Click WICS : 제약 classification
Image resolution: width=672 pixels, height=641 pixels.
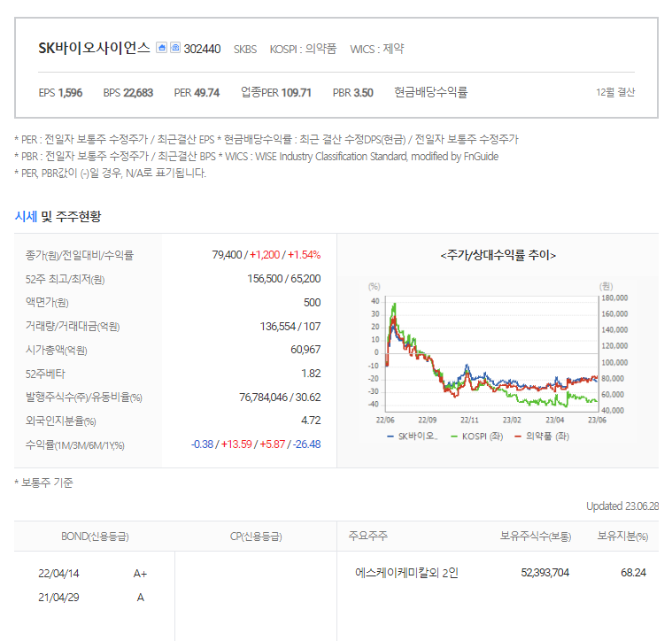point(376,49)
